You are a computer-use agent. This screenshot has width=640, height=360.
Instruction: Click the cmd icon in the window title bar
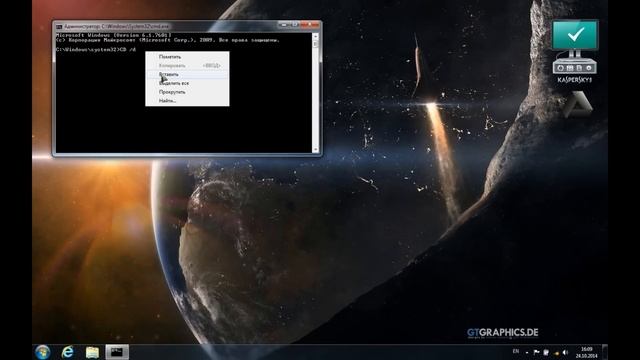pyautogui.click(x=59, y=27)
